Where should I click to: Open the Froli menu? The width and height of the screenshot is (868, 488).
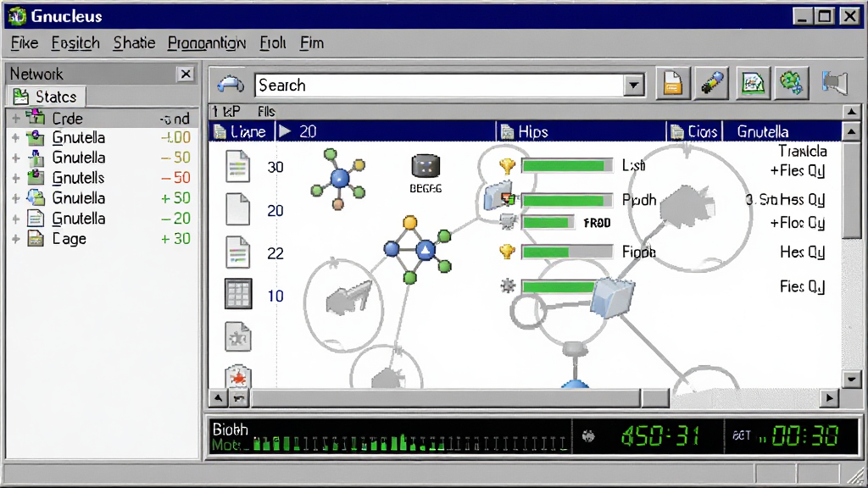[273, 43]
